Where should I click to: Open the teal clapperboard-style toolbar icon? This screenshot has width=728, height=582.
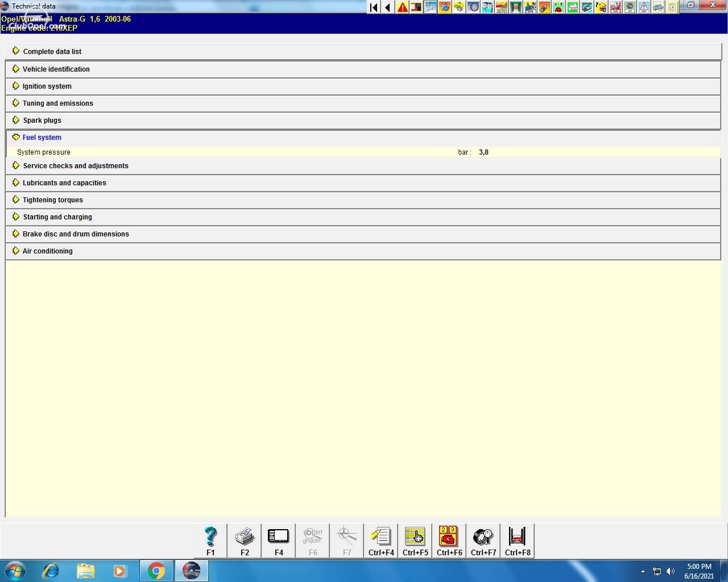(x=587, y=7)
